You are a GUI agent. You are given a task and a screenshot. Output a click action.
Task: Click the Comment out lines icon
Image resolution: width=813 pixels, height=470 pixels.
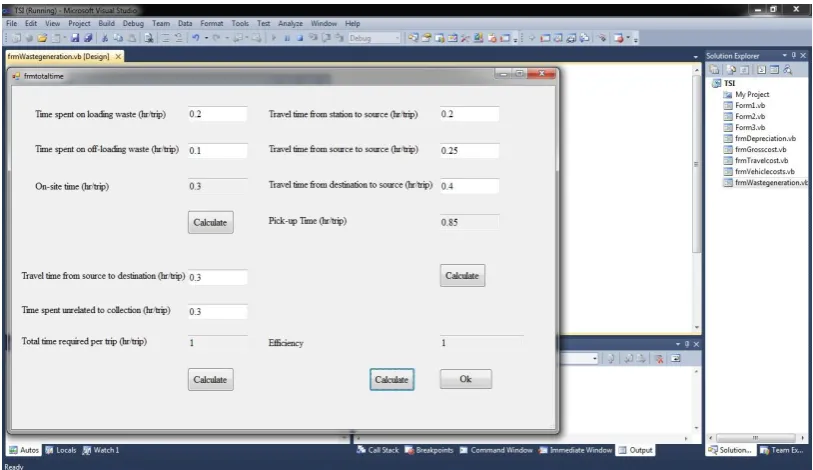tap(165, 38)
